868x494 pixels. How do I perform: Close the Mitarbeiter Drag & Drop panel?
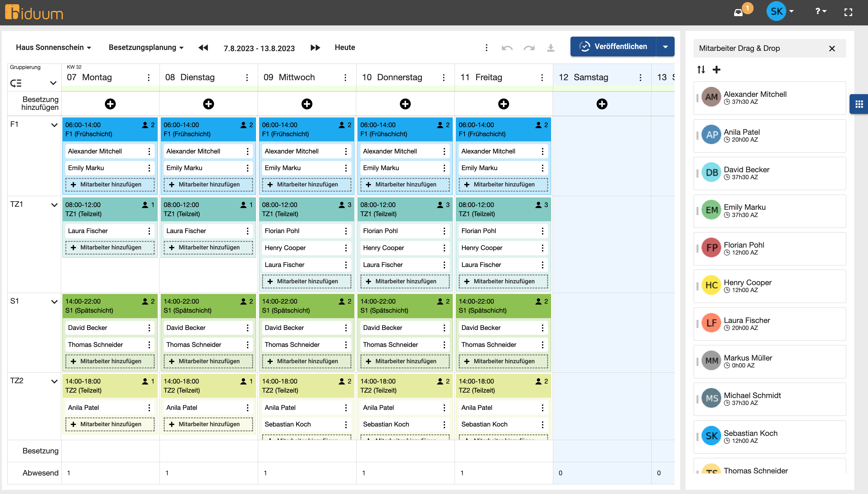pyautogui.click(x=832, y=48)
